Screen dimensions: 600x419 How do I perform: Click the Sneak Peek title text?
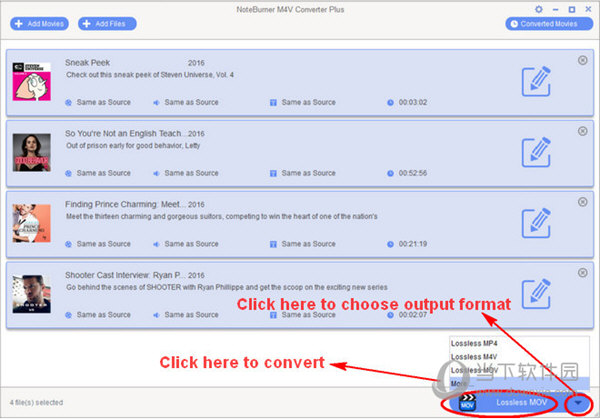(x=87, y=62)
